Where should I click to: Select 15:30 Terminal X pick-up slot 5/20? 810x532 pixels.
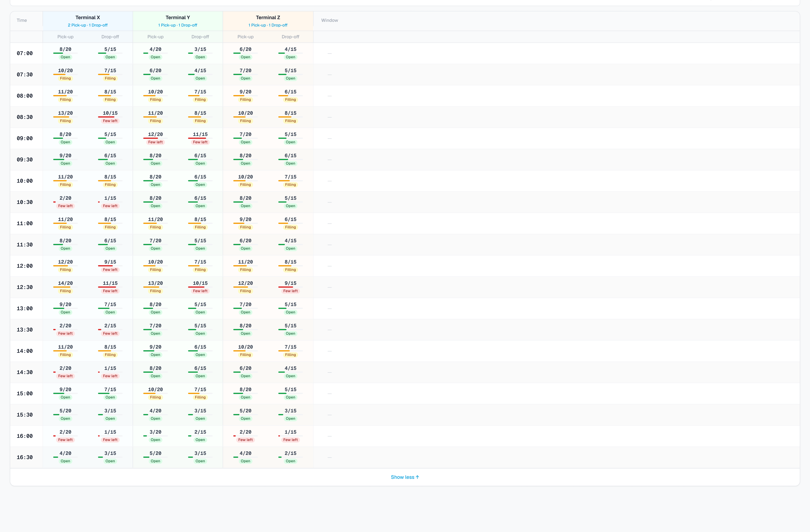pos(65,414)
